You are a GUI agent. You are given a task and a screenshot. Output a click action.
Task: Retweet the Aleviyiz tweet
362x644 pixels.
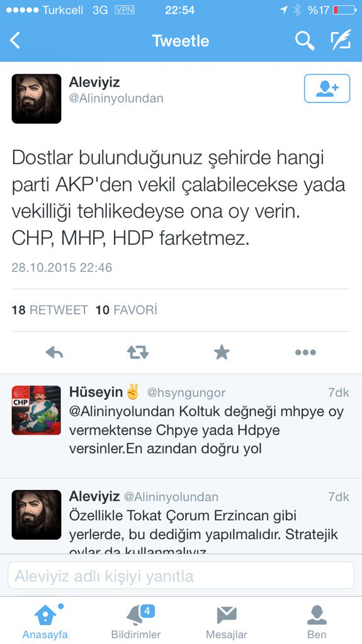(x=138, y=352)
